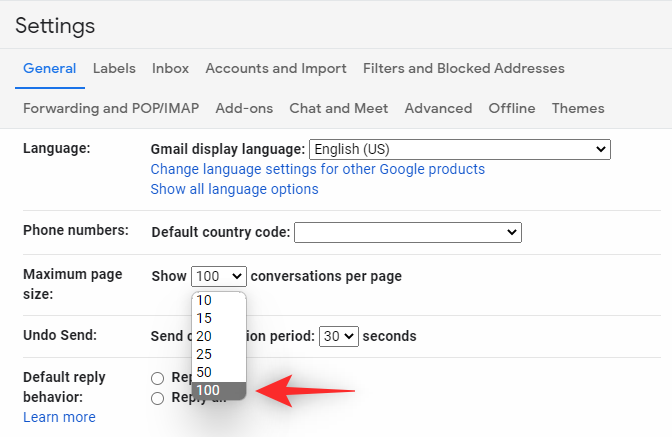Click the Show all language options link
Screen dimensions: 672x437
coord(234,189)
